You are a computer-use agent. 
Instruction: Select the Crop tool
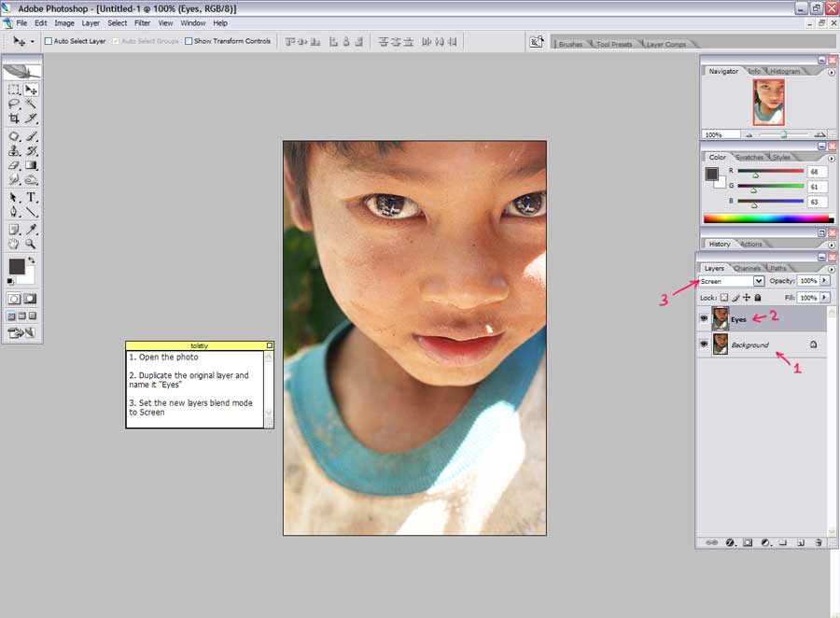click(14, 119)
